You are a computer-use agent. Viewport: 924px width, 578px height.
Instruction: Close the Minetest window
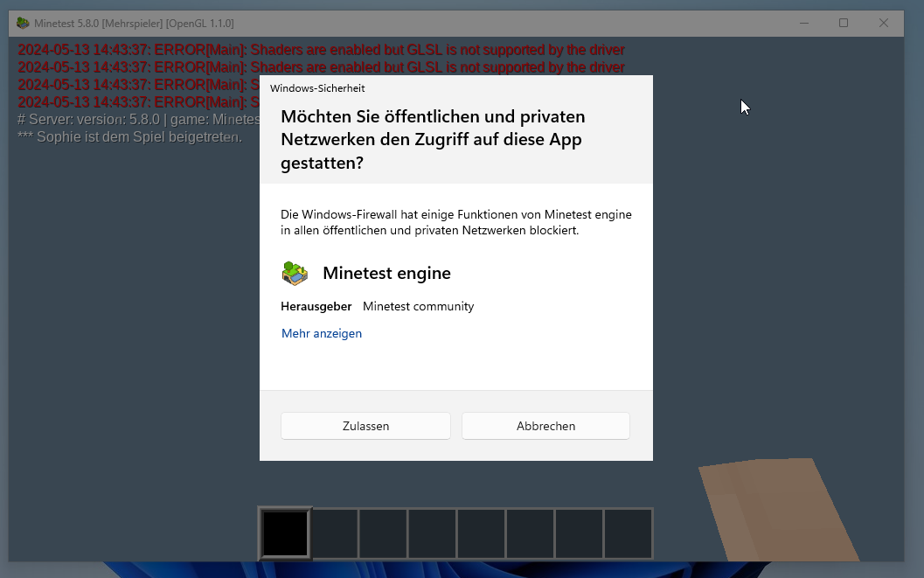[x=883, y=23]
